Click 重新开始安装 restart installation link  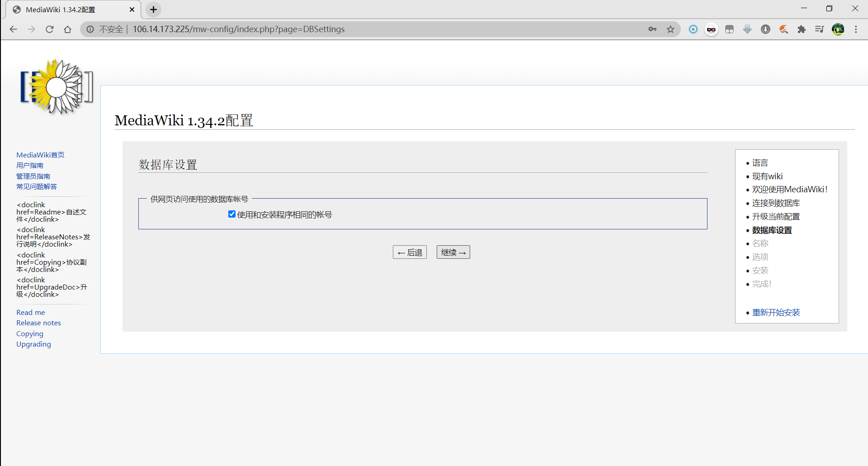776,312
